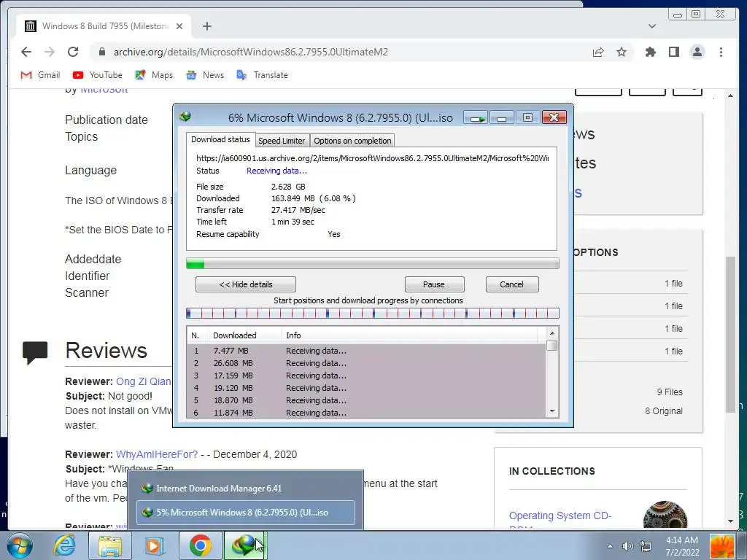Open Internet Download Manager 6.41 from taskbar preview
This screenshot has height=560, width=747.
point(246,489)
